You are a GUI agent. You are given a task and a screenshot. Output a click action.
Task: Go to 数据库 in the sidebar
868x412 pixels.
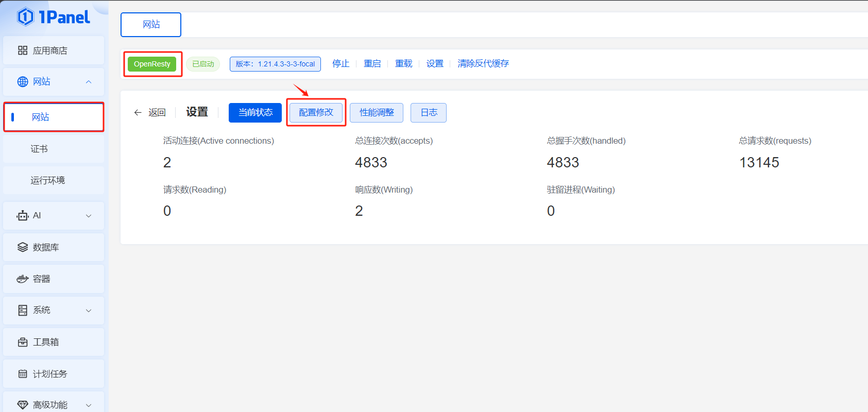(54, 247)
